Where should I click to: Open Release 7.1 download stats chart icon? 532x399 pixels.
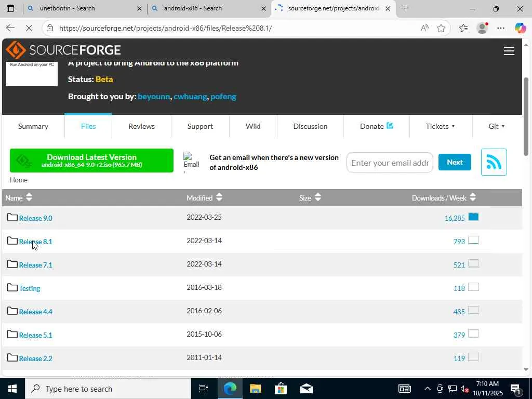pyautogui.click(x=473, y=263)
